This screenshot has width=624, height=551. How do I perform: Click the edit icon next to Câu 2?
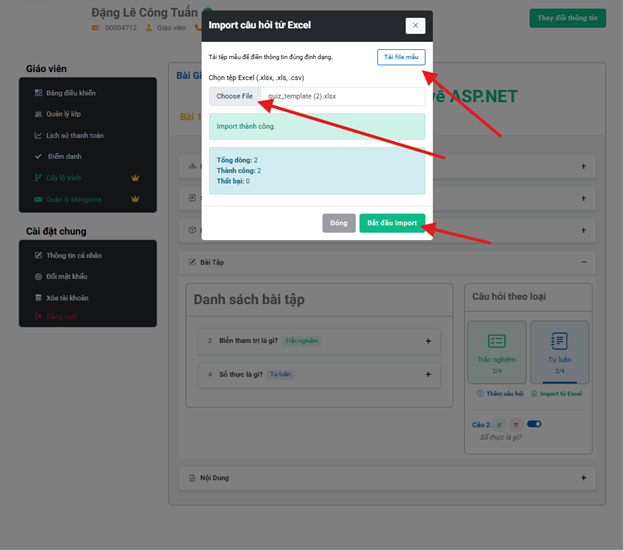coord(499,425)
